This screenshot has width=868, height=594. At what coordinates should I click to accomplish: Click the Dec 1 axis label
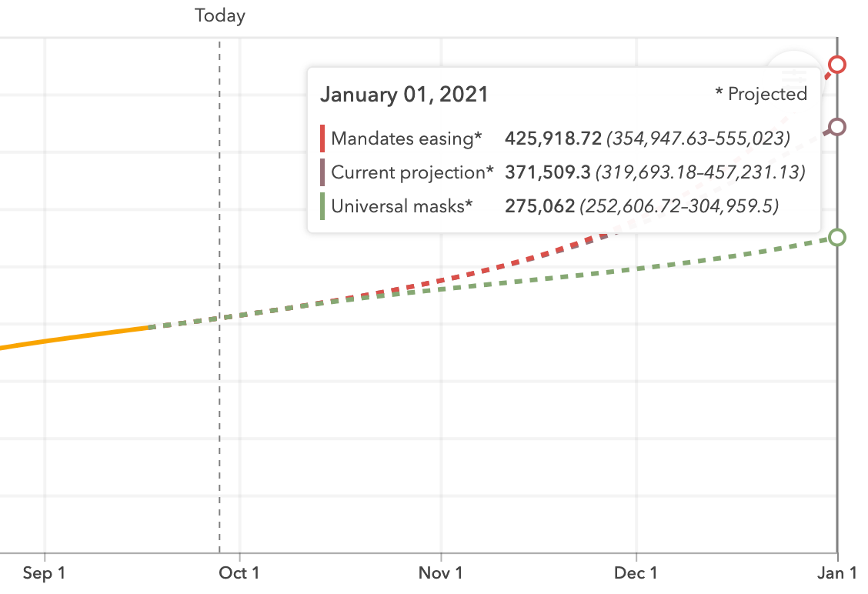636,573
